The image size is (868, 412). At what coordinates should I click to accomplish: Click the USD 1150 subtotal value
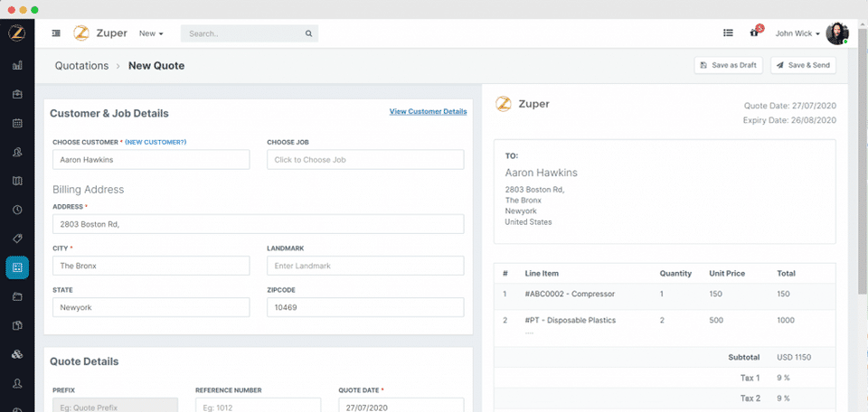795,357
